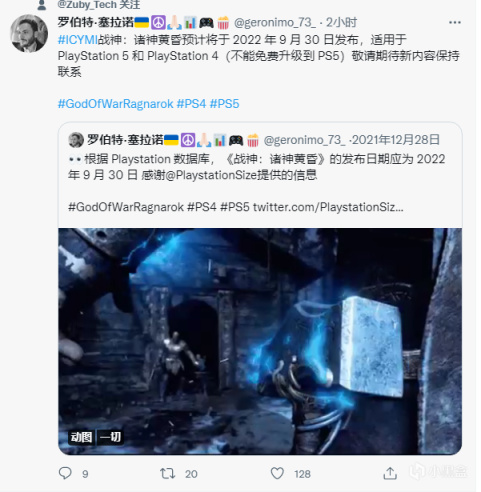Image resolution: width=481 pixels, height=492 pixels.
Task: Play the Kratos and hammer GIF
Action: pyautogui.click(x=260, y=341)
